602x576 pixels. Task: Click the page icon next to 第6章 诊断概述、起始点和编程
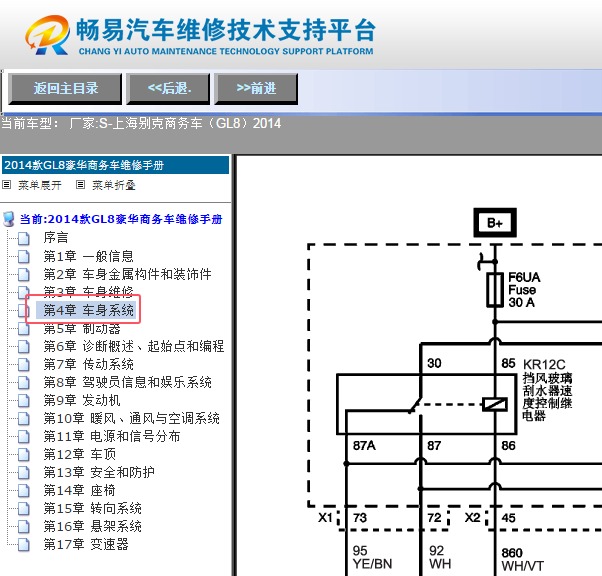(x=24, y=347)
